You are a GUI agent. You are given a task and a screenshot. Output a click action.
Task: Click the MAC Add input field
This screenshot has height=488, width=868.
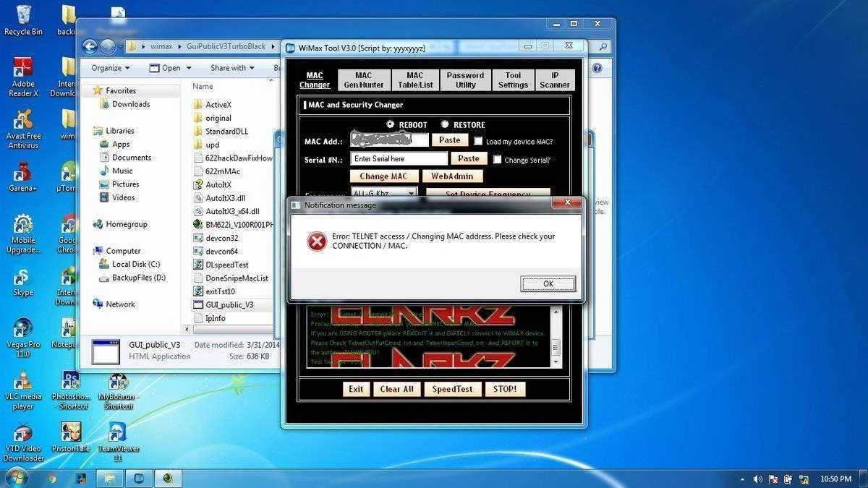click(x=389, y=140)
